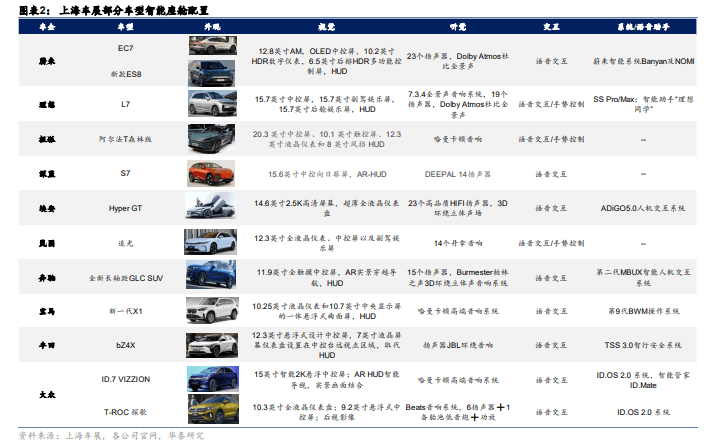Image resolution: width=726 pixels, height=446 pixels.
Task: Click the 11.9英寸全触摸中控屏 description
Action: (326, 278)
